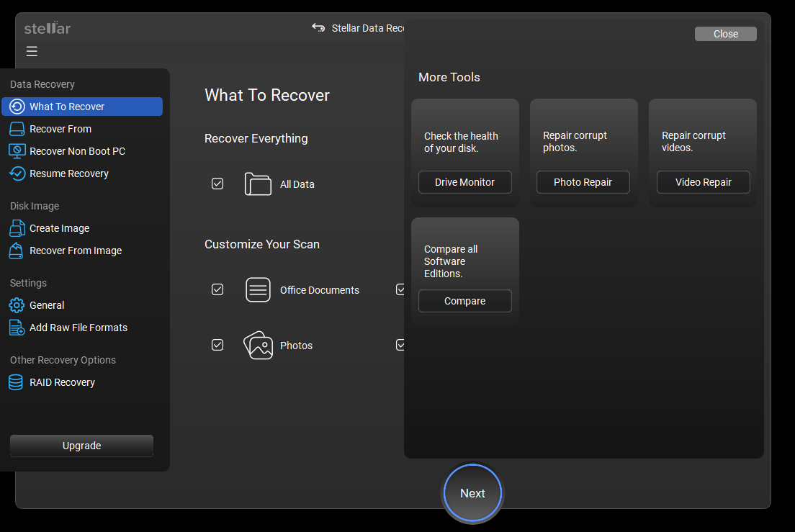Uncheck the Photos checkbox
The height and width of the screenshot is (532, 795).
217,345
